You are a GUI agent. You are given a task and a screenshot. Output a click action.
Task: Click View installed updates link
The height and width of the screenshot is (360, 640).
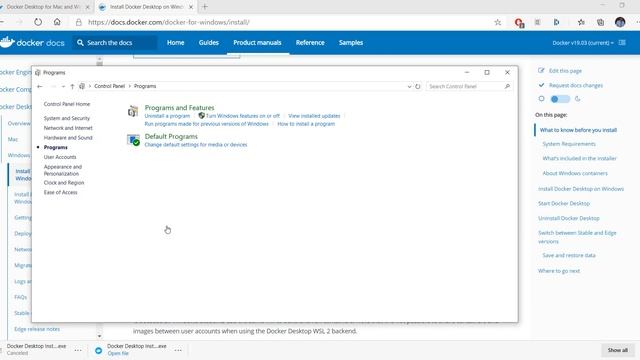coord(314,116)
